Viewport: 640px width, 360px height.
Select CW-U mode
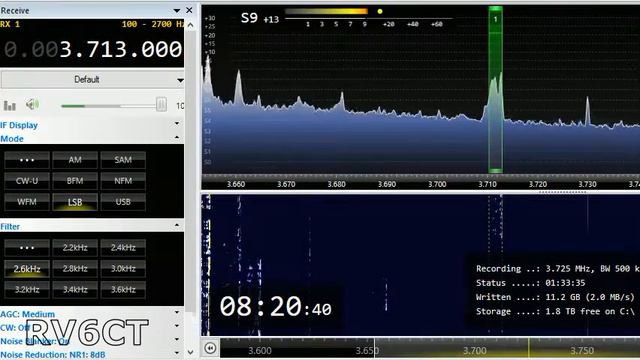tap(27, 181)
